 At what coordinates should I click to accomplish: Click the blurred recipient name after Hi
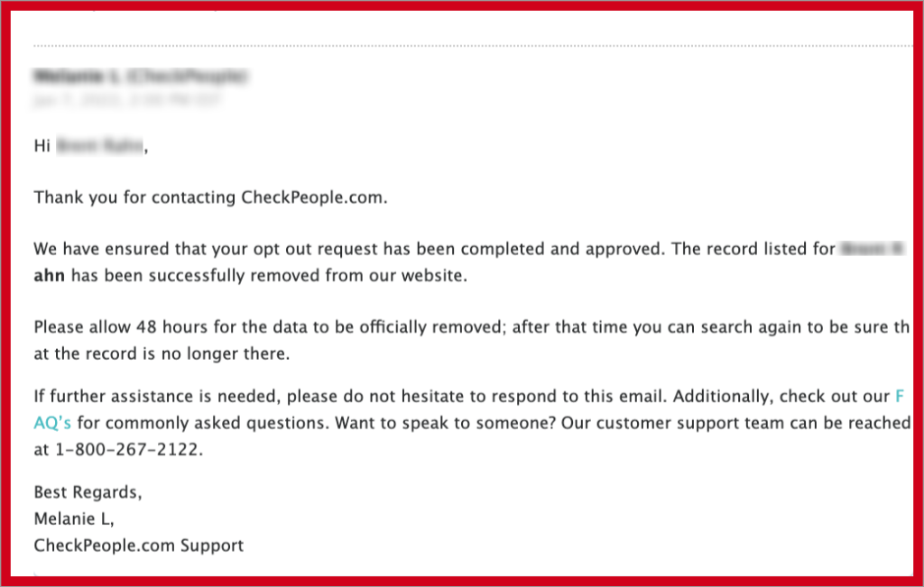[99, 145]
